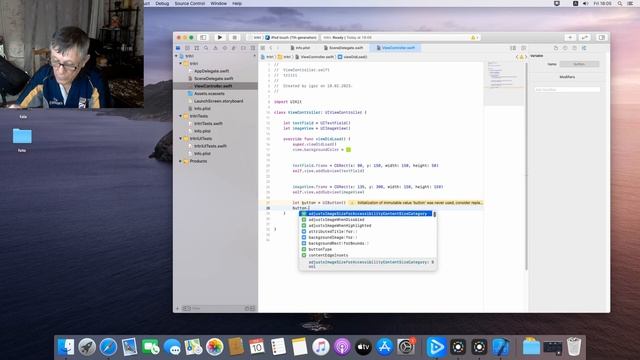Choose adjustsImageWhenHighlighted completion
The width and height of the screenshot is (640, 360).
(366, 226)
